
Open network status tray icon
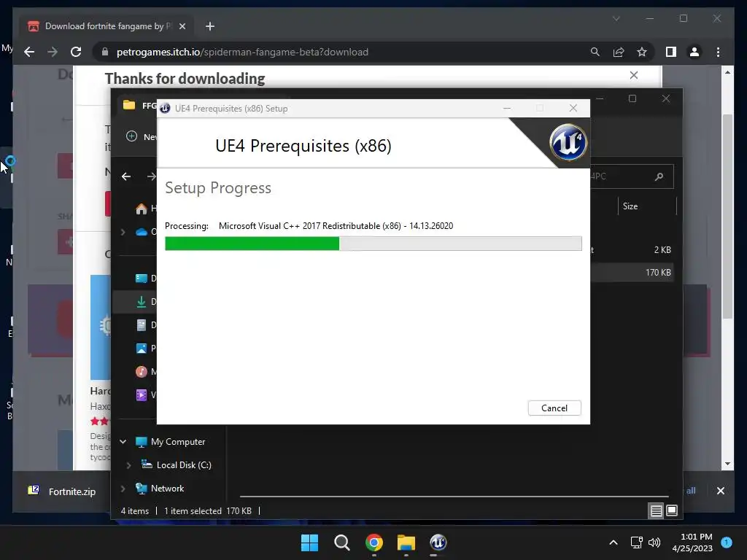(x=636, y=542)
